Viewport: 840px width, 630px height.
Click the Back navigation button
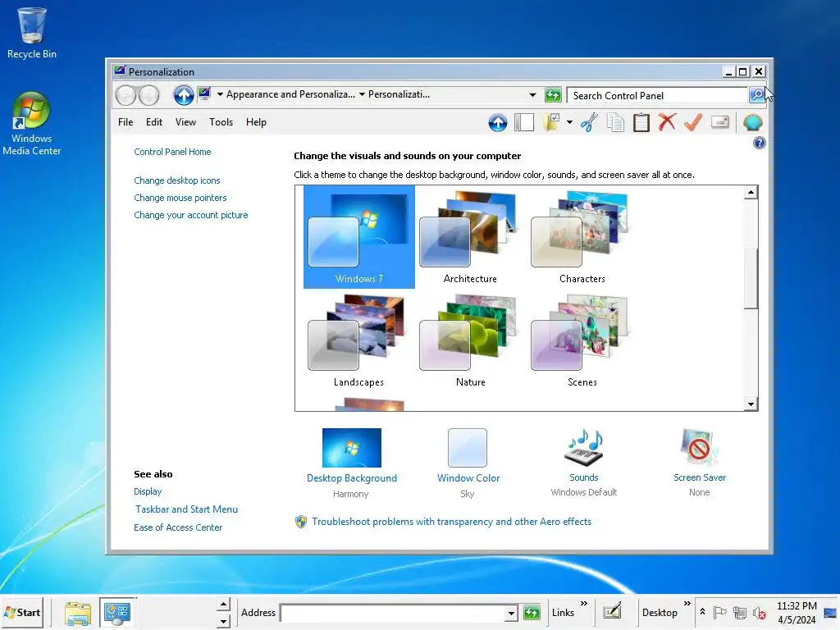pyautogui.click(x=126, y=96)
